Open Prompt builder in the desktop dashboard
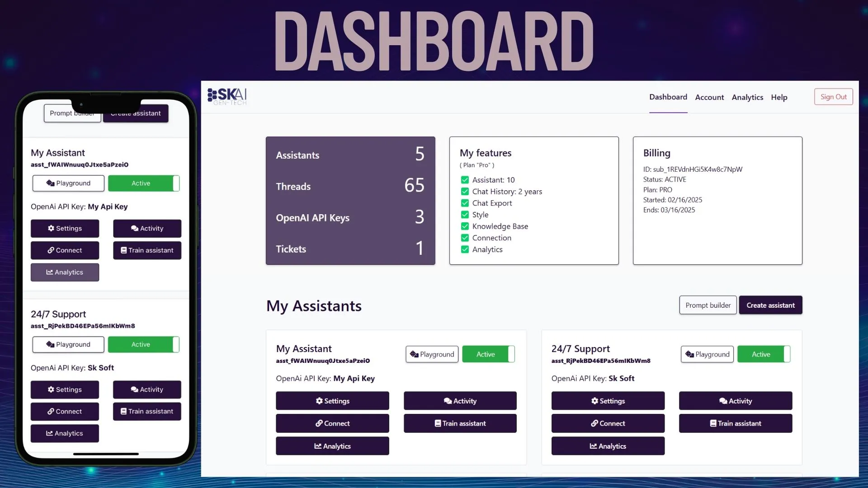The width and height of the screenshot is (868, 488). click(x=708, y=305)
